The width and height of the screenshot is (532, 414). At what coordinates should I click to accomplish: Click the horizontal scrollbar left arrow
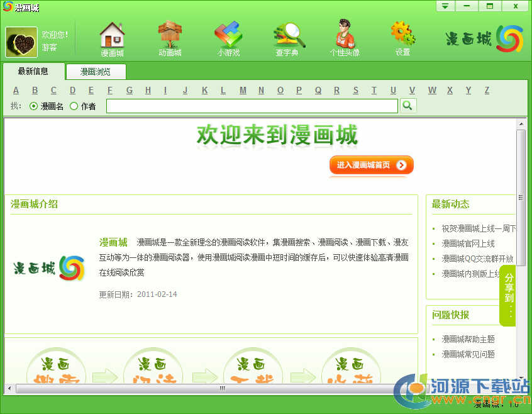click(x=9, y=388)
